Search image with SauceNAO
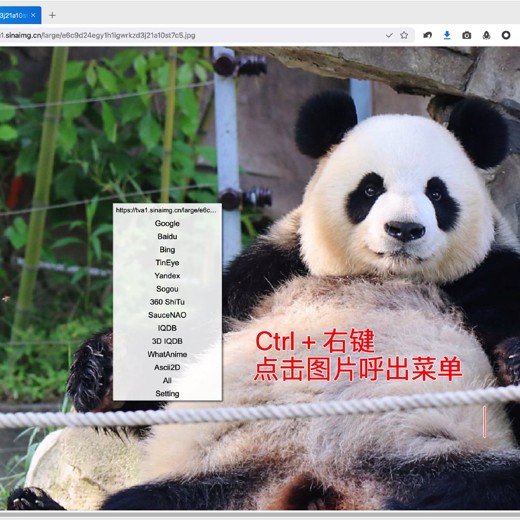This screenshot has height=520, width=520. pyautogui.click(x=167, y=315)
